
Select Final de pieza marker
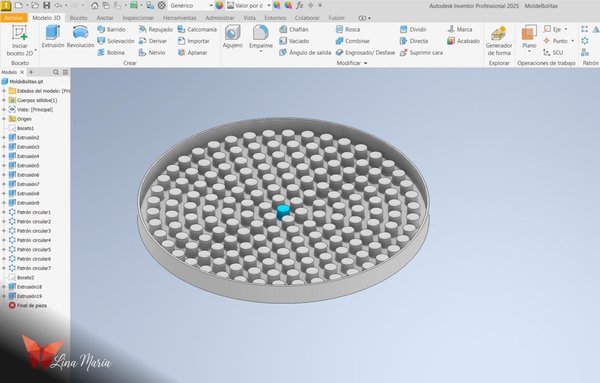tap(28, 305)
